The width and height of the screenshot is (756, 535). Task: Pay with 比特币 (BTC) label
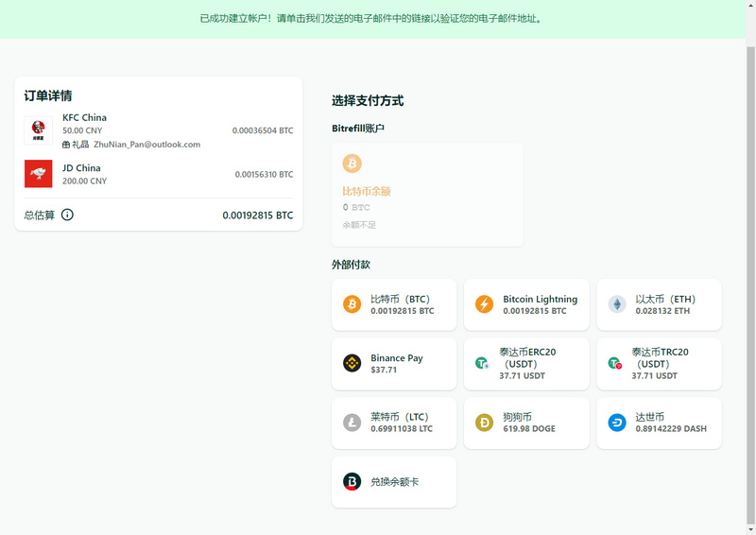(400, 299)
